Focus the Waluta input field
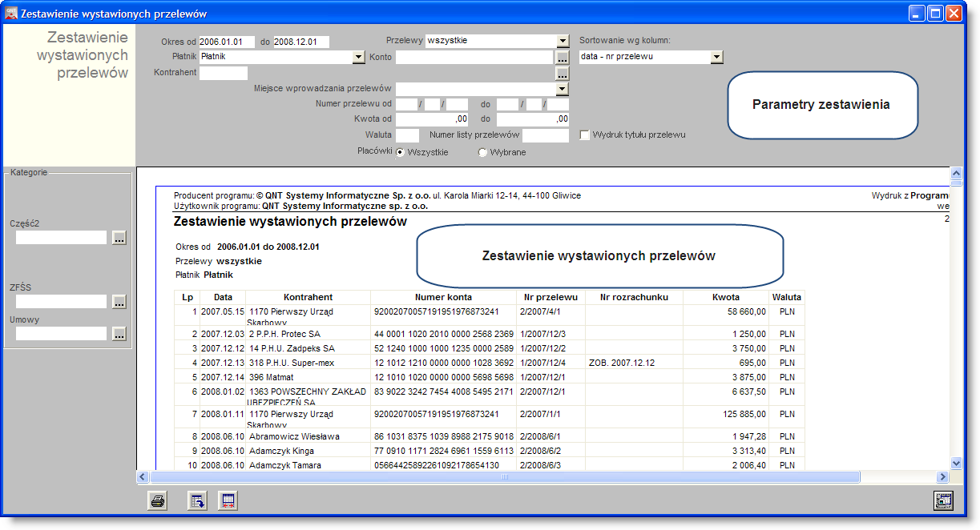This screenshot has height=530, width=980. [x=408, y=135]
